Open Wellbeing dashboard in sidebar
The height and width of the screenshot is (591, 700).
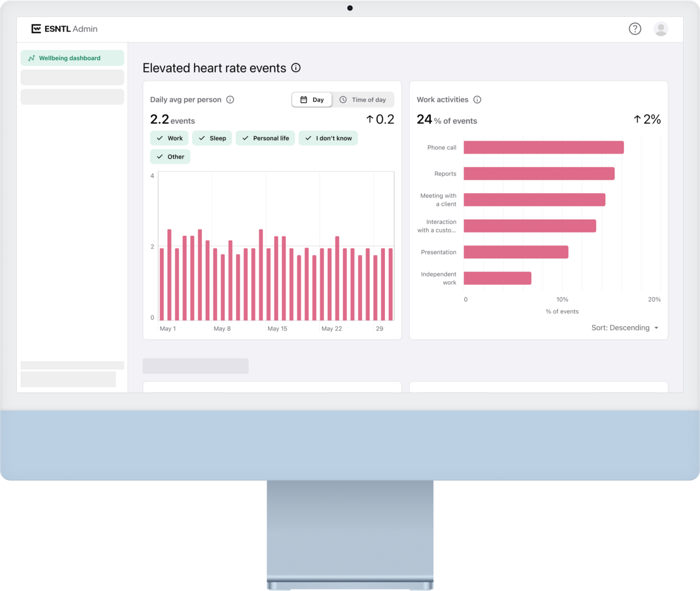(72, 58)
